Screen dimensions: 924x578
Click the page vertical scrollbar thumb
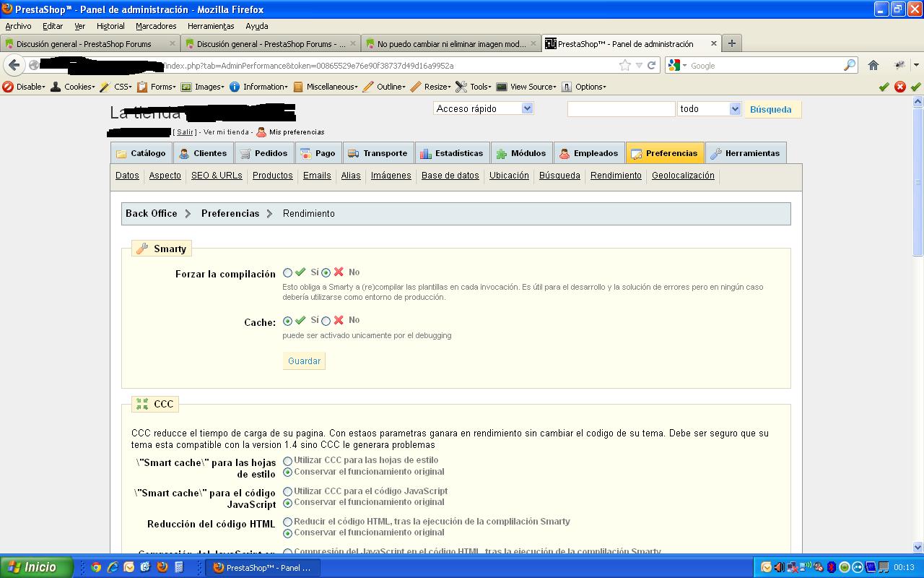coord(918,181)
